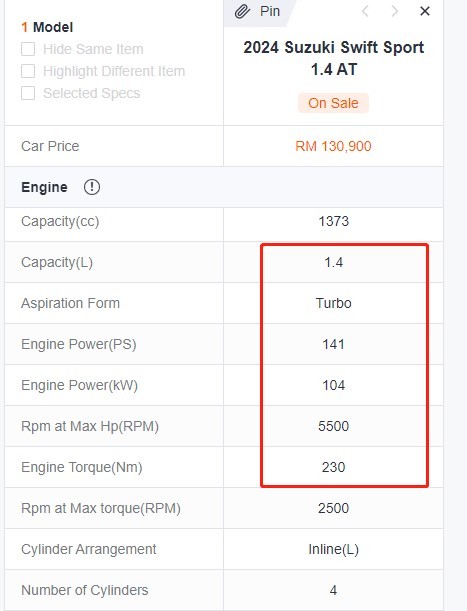
Task: Go to previous model with left arrow
Action: [365, 11]
